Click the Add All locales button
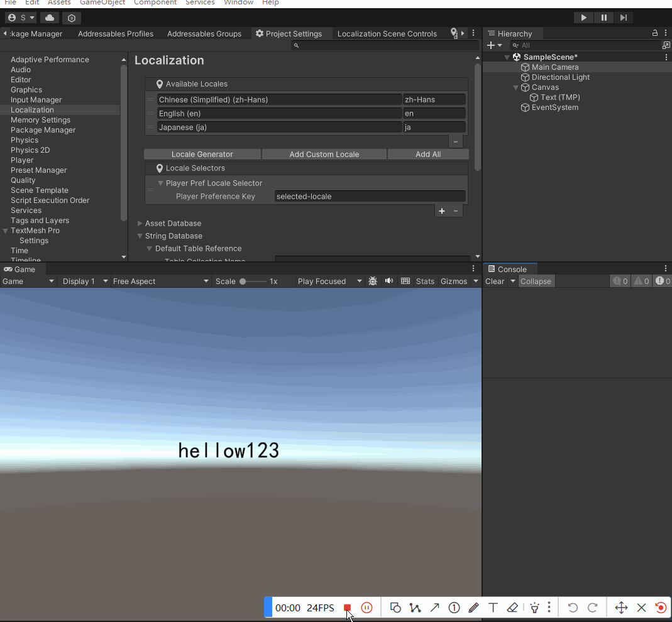The image size is (672, 622). click(x=427, y=154)
